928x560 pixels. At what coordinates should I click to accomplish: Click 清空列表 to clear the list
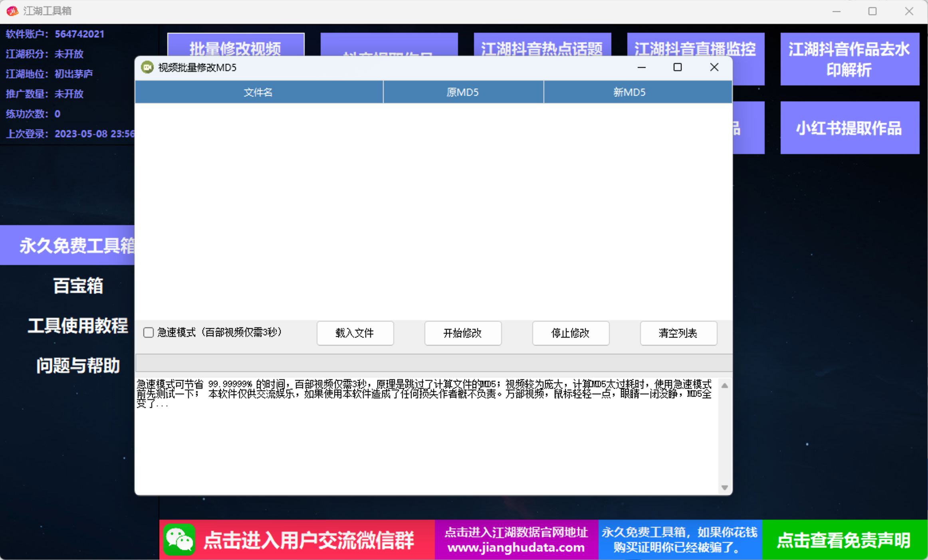[x=678, y=333]
